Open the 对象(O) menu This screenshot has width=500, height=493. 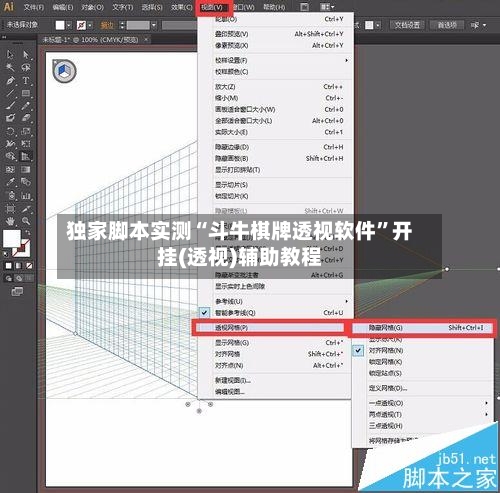point(92,7)
